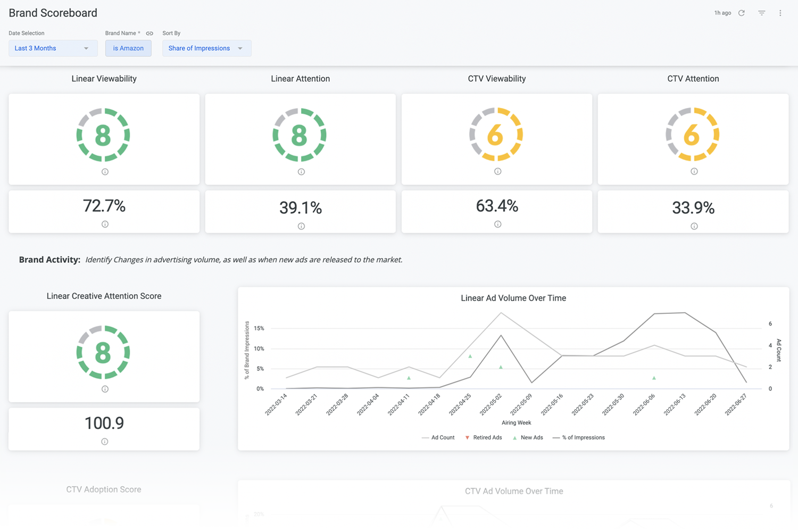Click the Brand Scoreboard title

[x=53, y=13]
